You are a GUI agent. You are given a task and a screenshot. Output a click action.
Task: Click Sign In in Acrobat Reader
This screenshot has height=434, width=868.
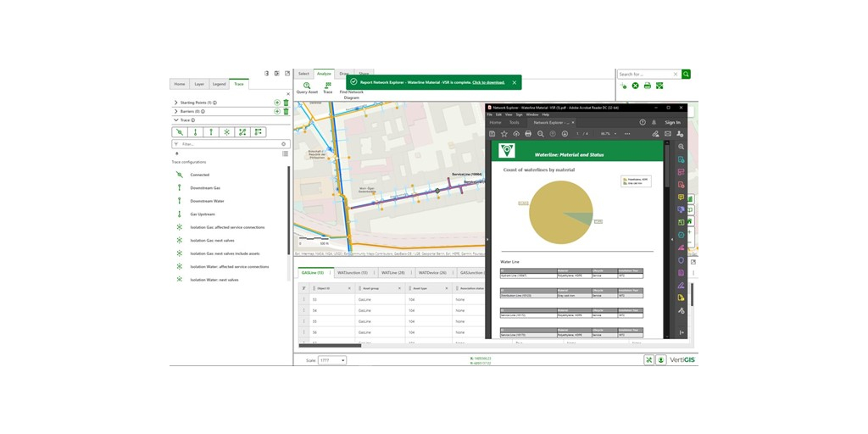pyautogui.click(x=672, y=122)
